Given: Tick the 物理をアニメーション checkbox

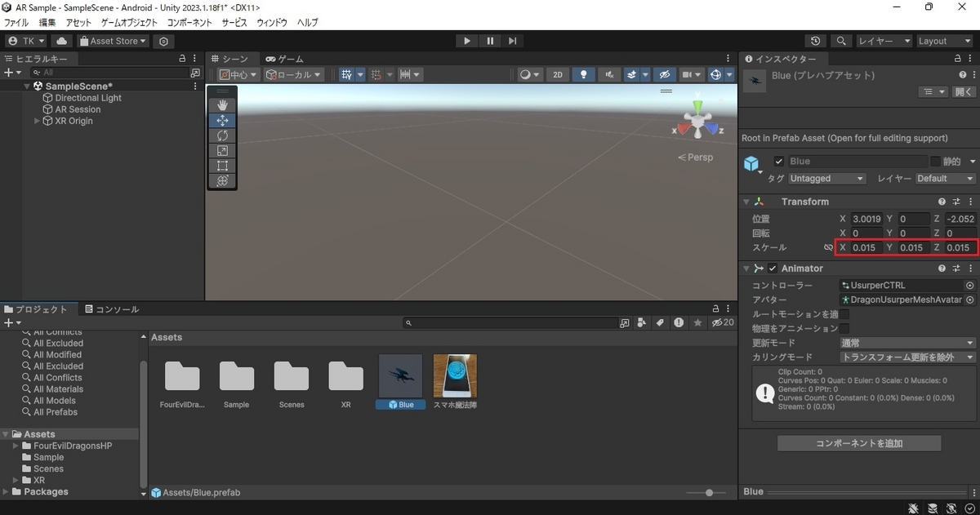Looking at the screenshot, I should click(x=844, y=328).
